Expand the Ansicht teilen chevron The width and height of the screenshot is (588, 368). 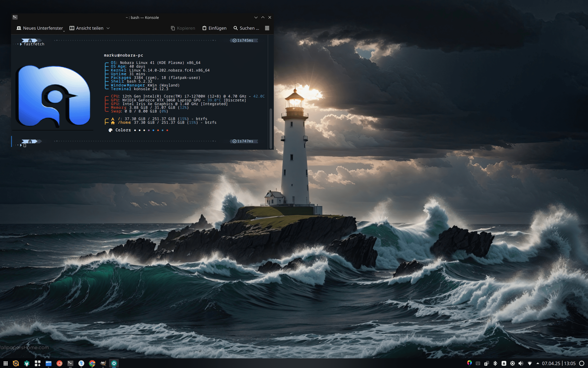(108, 28)
